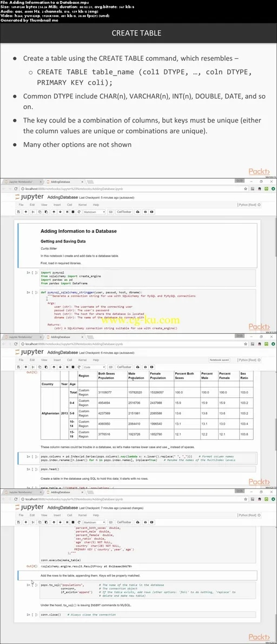Open Insert menu in 6-minutes-ago Jupyter frame
Image resolution: width=277 pixels, height=644 pixels.
[x=57, y=360]
